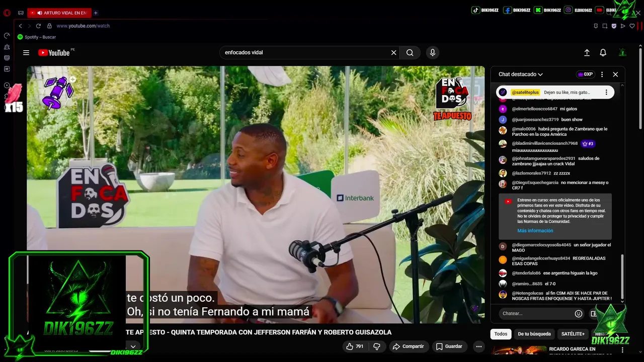Expand the Chat destacado dropdown
Image resolution: width=644 pixels, height=362 pixels.
(x=521, y=74)
